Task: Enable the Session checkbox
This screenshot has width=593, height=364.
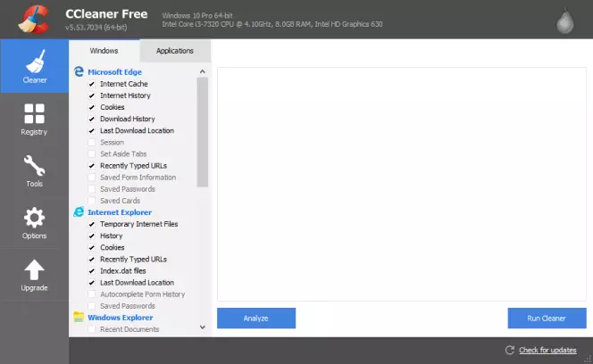Action: (x=91, y=143)
